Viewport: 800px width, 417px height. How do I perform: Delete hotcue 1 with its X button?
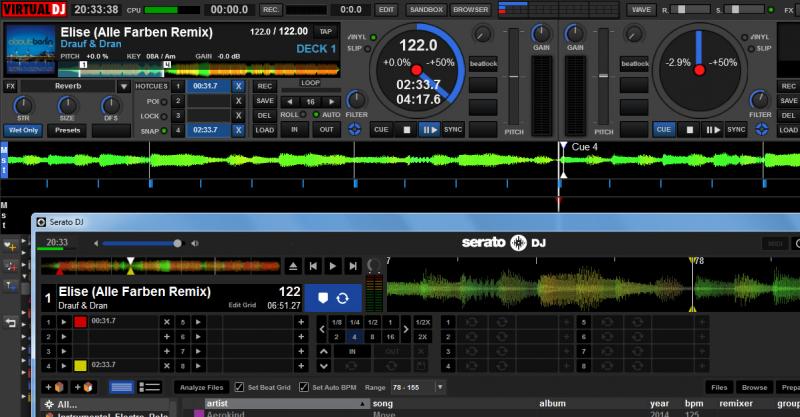coord(238,86)
